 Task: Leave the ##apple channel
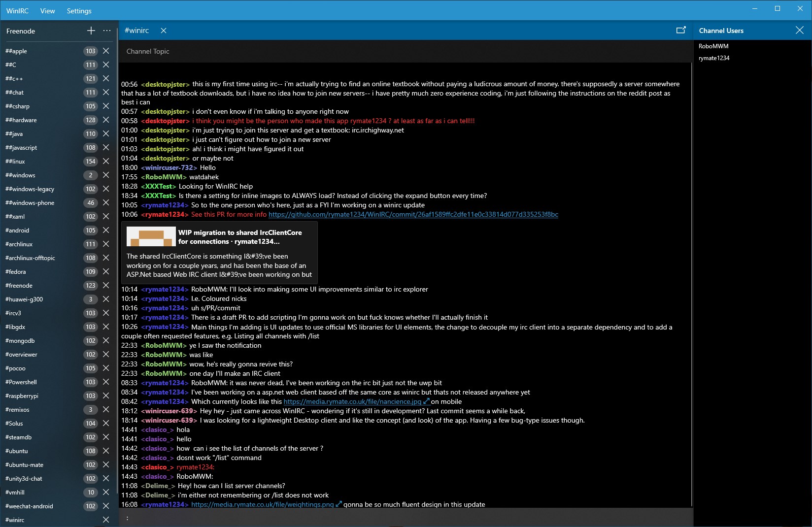point(106,51)
